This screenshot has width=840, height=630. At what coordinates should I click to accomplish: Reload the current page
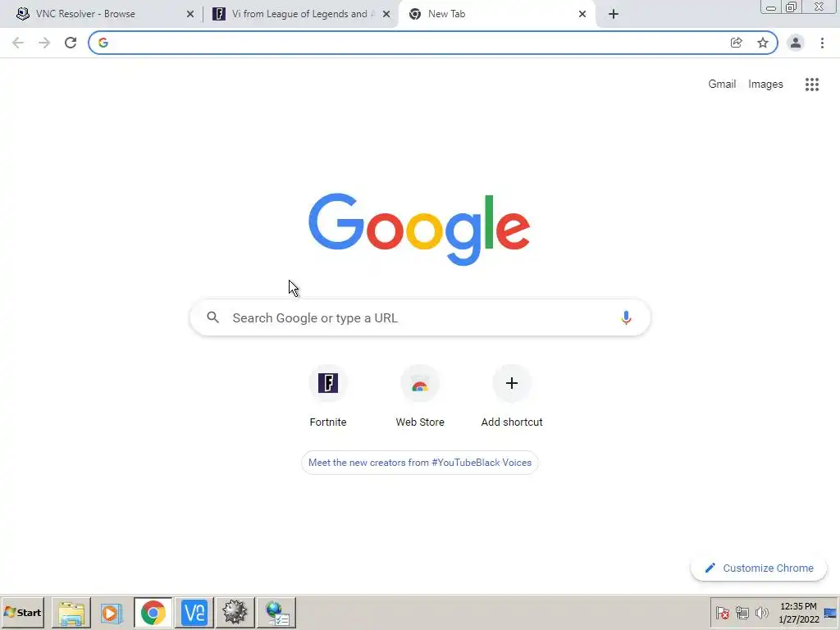tap(71, 43)
